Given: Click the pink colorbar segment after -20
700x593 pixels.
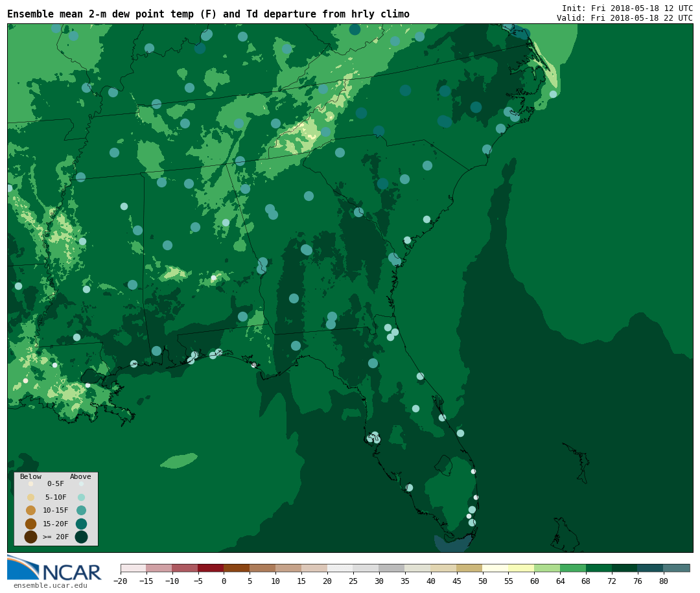Looking at the screenshot, I should (133, 568).
